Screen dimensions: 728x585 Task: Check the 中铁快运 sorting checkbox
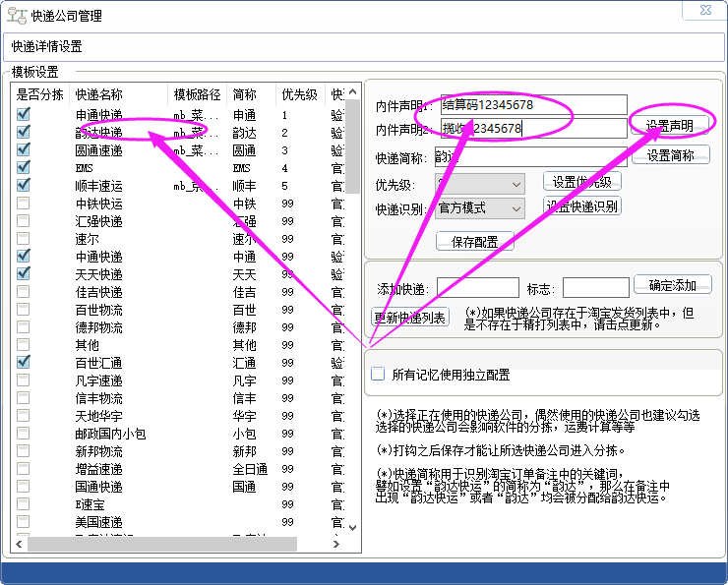tap(24, 203)
